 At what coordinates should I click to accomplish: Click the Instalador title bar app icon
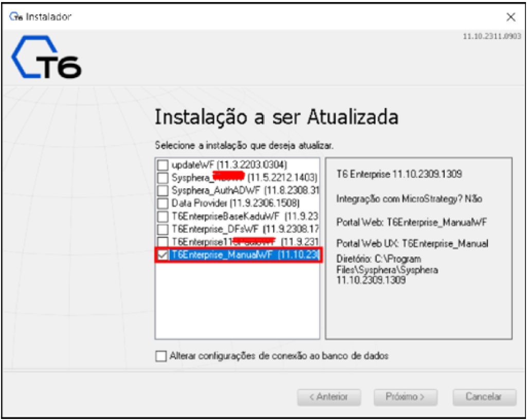point(16,16)
